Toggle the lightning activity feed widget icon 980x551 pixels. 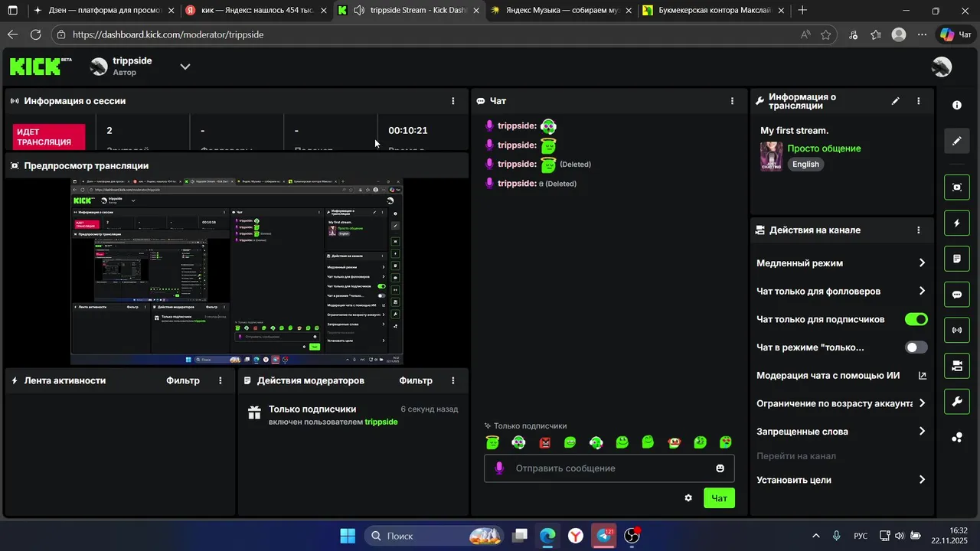[957, 223]
